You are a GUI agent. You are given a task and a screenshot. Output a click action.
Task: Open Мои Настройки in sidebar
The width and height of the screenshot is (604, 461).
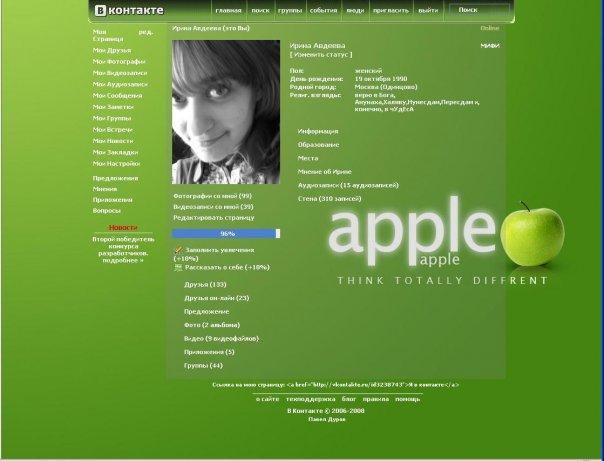pos(116,164)
